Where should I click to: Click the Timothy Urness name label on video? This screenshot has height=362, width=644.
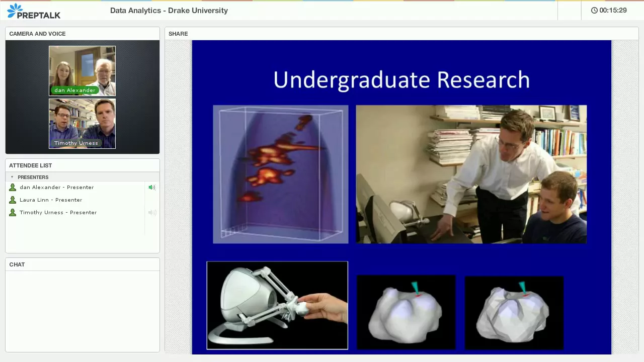pos(76,143)
